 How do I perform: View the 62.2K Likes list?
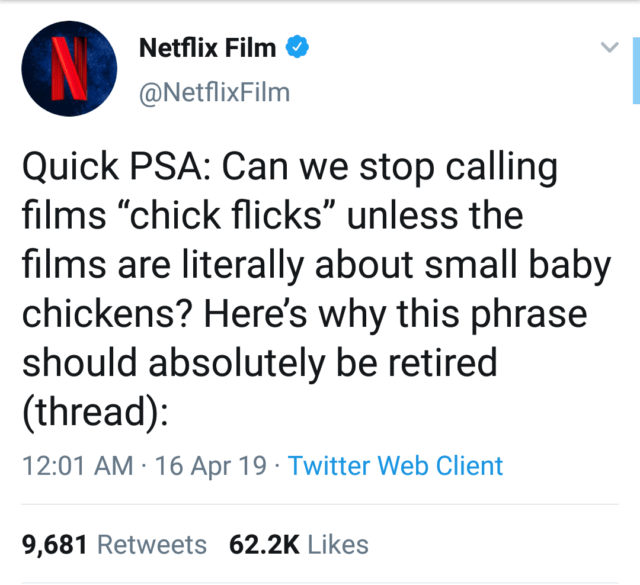pos(264,545)
